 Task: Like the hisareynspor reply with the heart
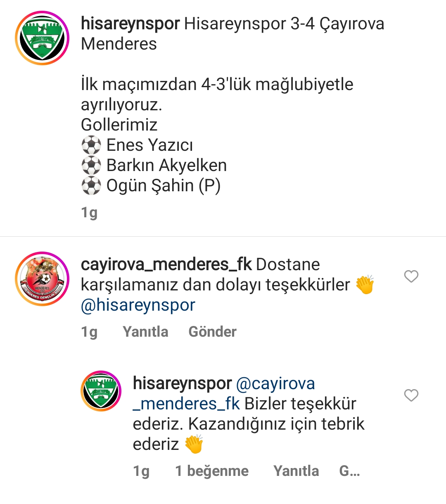pos(411,395)
